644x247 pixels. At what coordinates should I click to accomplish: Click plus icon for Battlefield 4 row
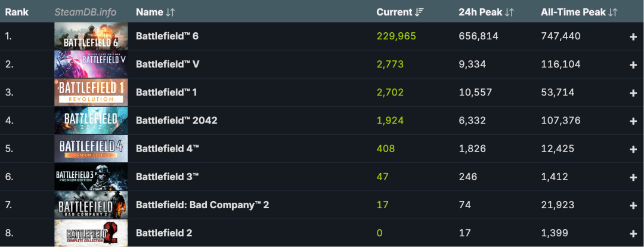[633, 149]
